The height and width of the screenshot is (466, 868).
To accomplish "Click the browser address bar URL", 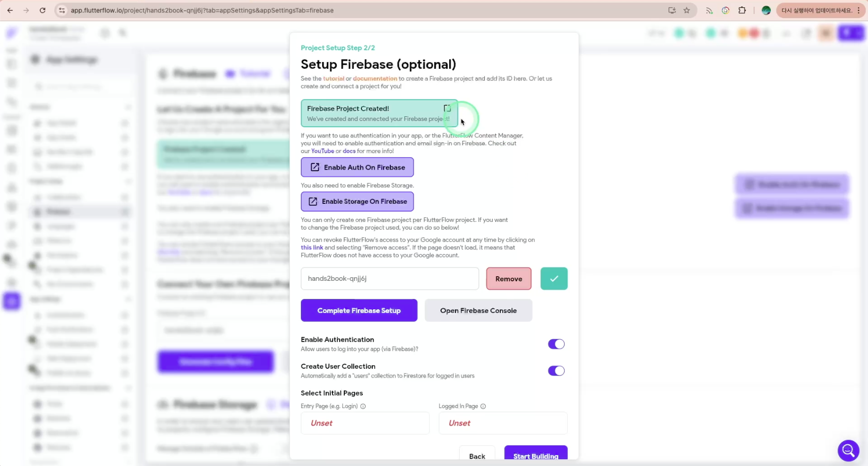I will click(x=202, y=10).
